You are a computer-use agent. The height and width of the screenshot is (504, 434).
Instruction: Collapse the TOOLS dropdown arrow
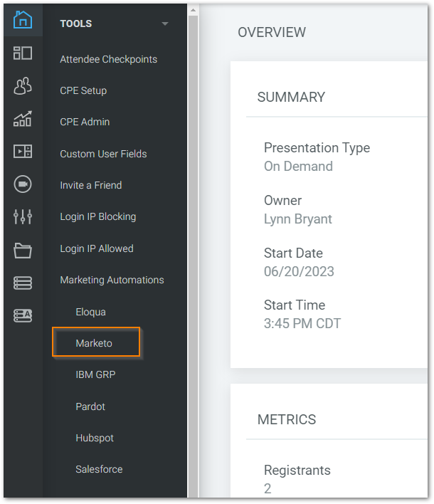(165, 23)
